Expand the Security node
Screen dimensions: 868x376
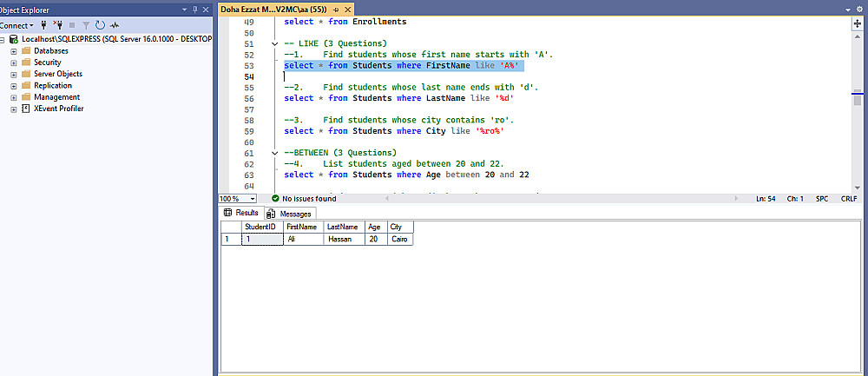click(x=14, y=63)
